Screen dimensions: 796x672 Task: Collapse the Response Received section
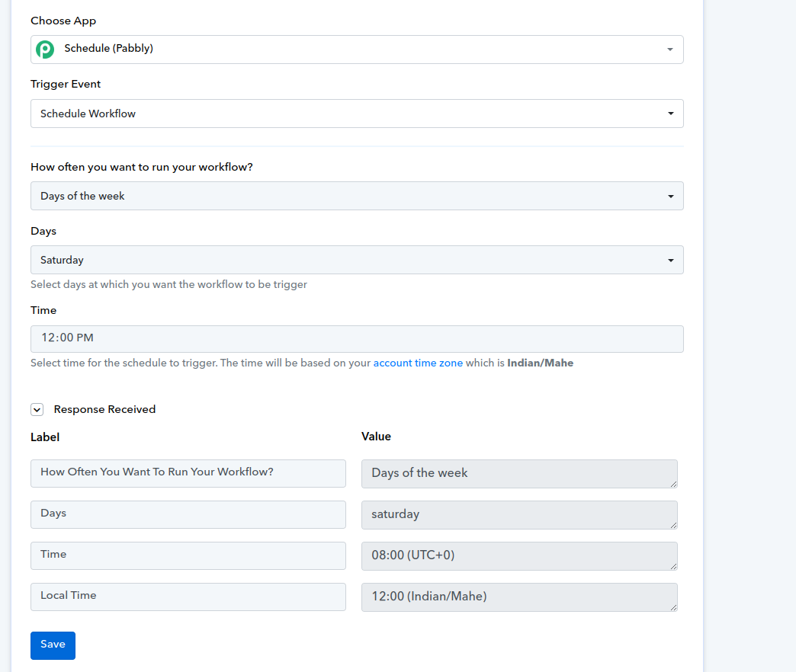click(37, 409)
